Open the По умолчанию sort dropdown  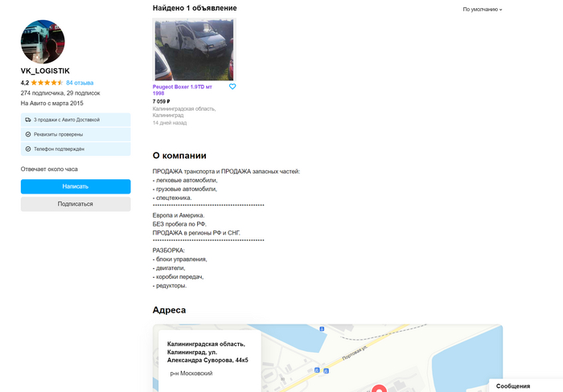pyautogui.click(x=483, y=10)
